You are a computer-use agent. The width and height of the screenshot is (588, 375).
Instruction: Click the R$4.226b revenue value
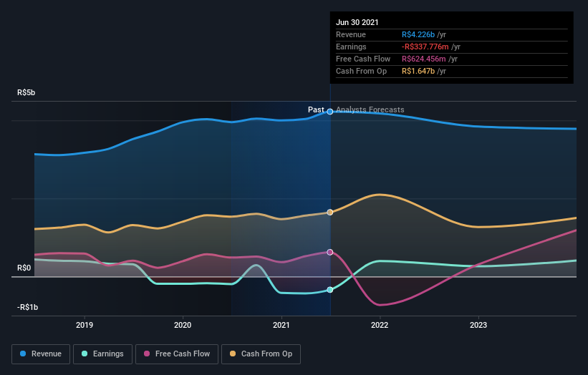click(x=418, y=35)
